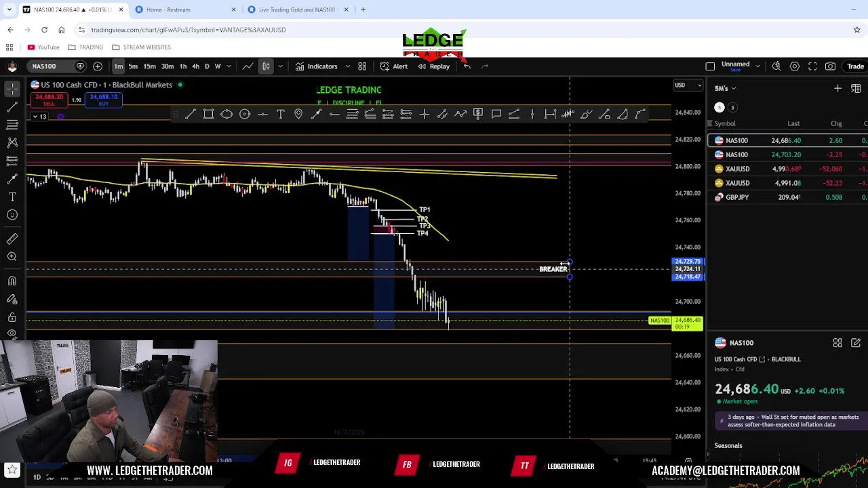
Task: Select the cross line tool in favorites toolbar
Action: coord(424,114)
